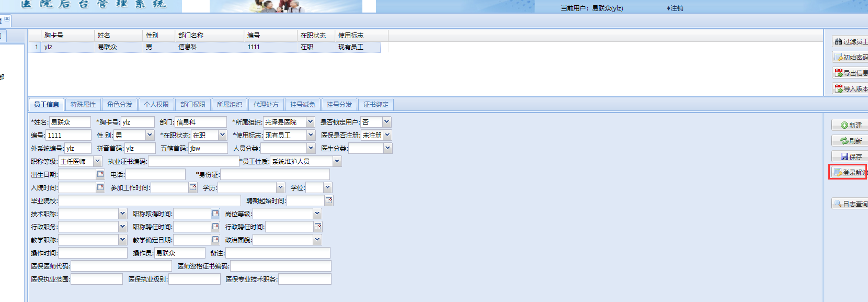Click the 姓名 input field
The image size is (868, 302).
coord(70,122)
